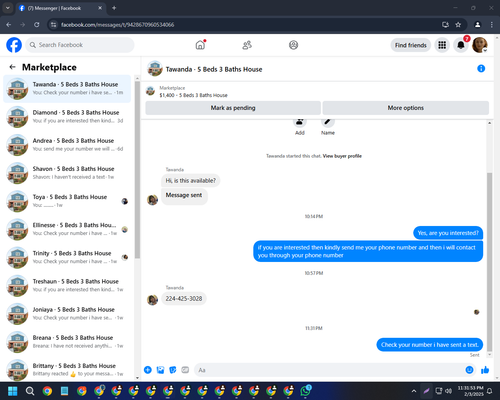Select the Diamond conversation

pos(67,117)
